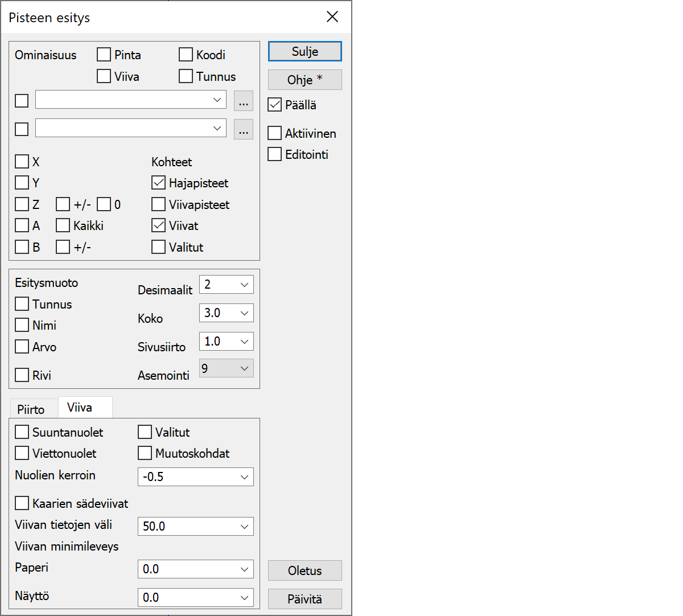
Task: Click the first ellipsis browse button
Action: (244, 101)
